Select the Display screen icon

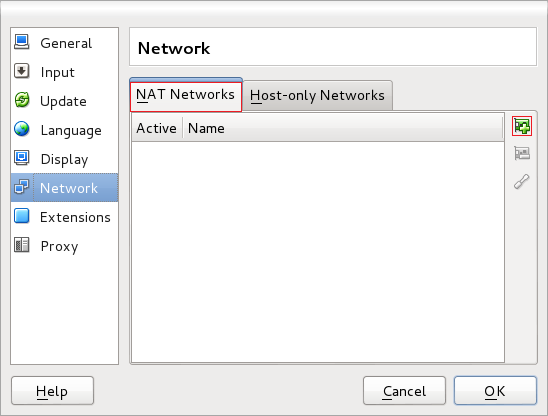click(x=22, y=158)
